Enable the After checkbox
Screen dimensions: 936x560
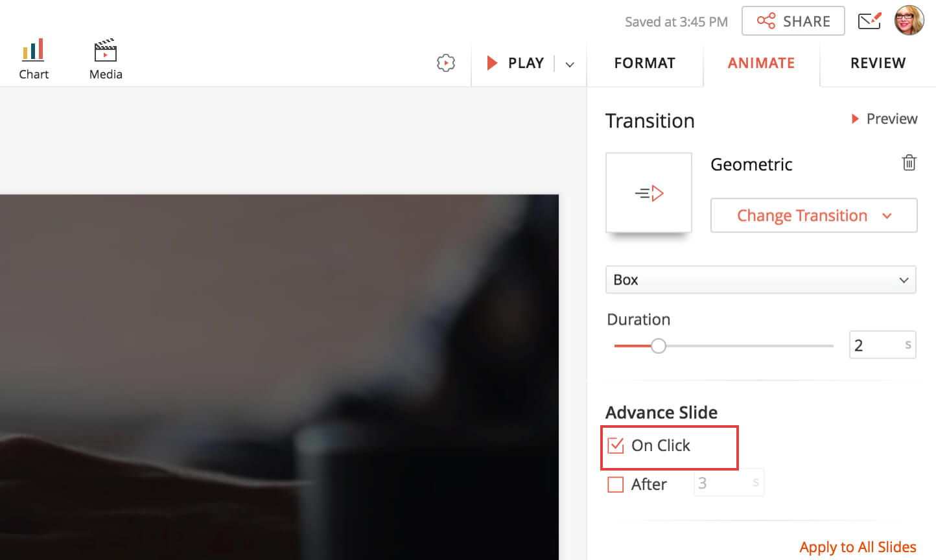pos(616,484)
